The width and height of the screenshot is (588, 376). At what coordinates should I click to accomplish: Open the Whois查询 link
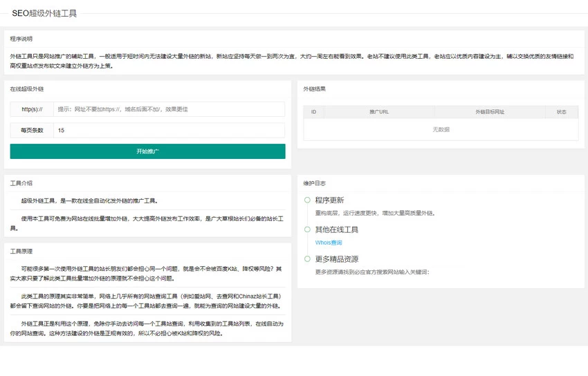coord(329,243)
